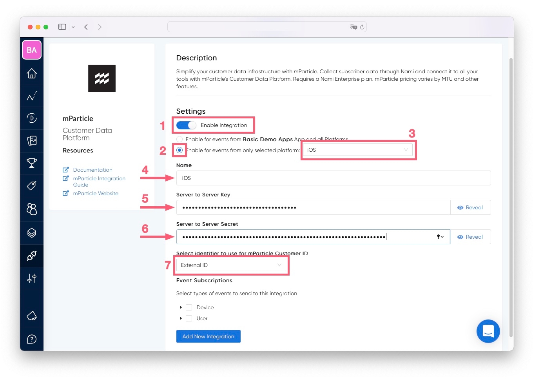Open the mParticle Website link
The width and height of the screenshot is (542, 392).
click(x=96, y=193)
